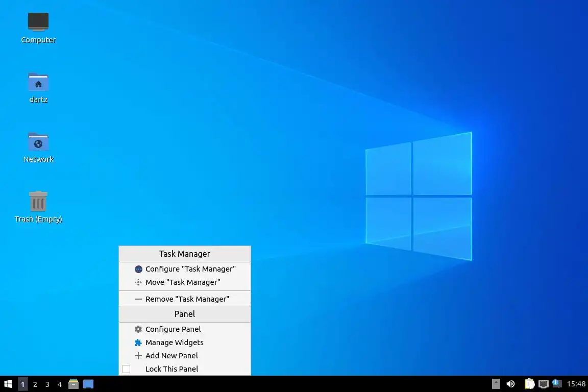
Task: Open the clipboard manager tray icon
Action: click(x=529, y=384)
